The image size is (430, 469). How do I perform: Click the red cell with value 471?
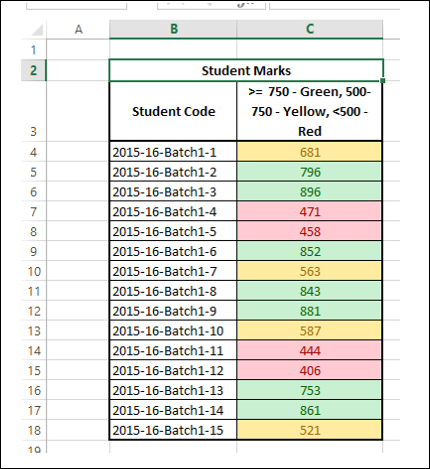coord(309,212)
